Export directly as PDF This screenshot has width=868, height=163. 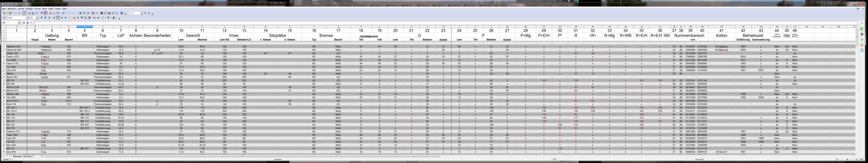tap(29, 13)
